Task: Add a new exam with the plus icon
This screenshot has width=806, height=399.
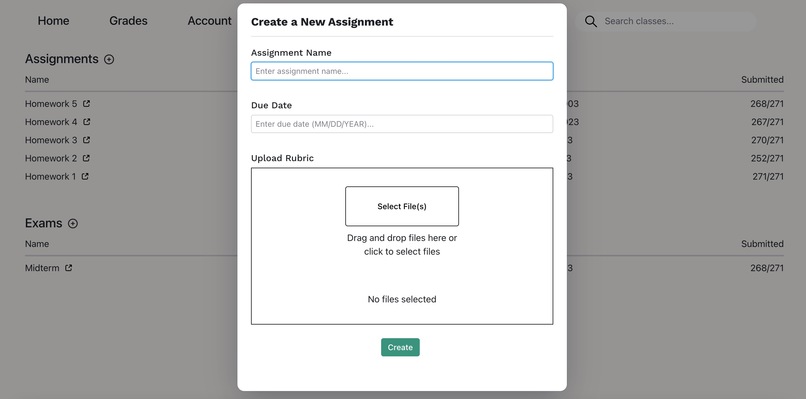Action: click(x=73, y=224)
